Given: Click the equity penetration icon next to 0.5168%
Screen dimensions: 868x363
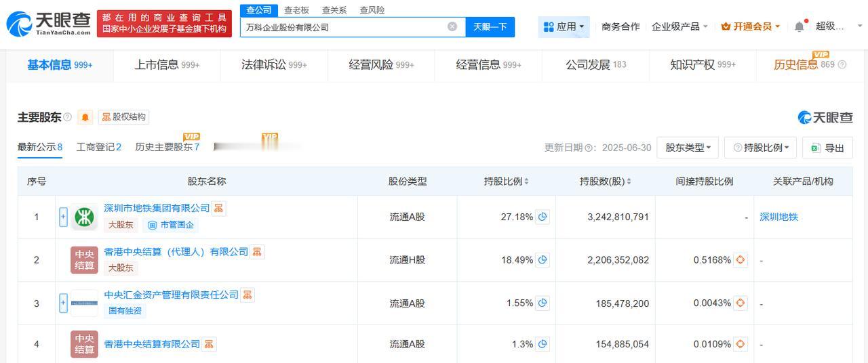Looking at the screenshot, I should click(x=741, y=259).
